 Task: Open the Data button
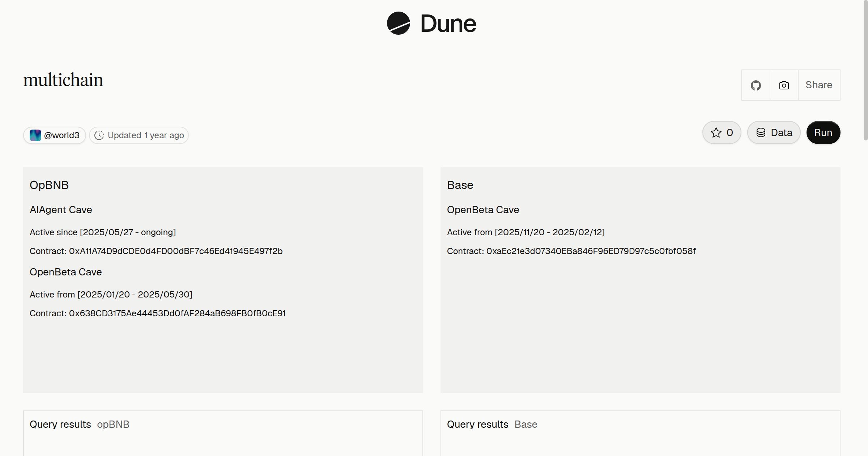tap(774, 132)
